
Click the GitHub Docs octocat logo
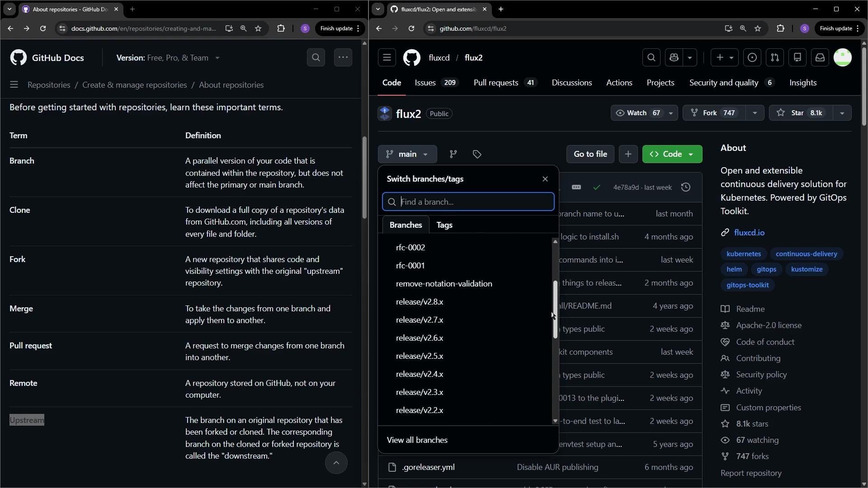coord(19,58)
